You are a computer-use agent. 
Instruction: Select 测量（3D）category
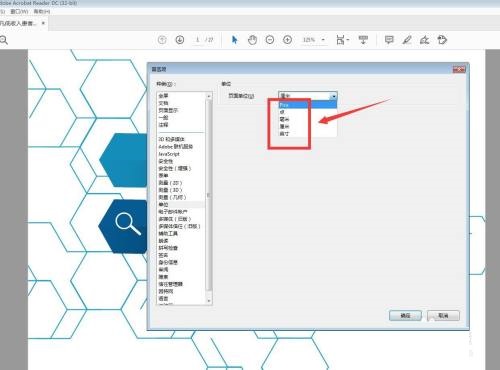tap(170, 190)
